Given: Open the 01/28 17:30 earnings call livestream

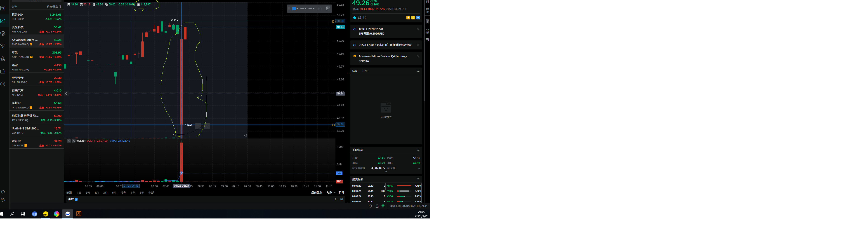Looking at the screenshot, I should [x=385, y=45].
